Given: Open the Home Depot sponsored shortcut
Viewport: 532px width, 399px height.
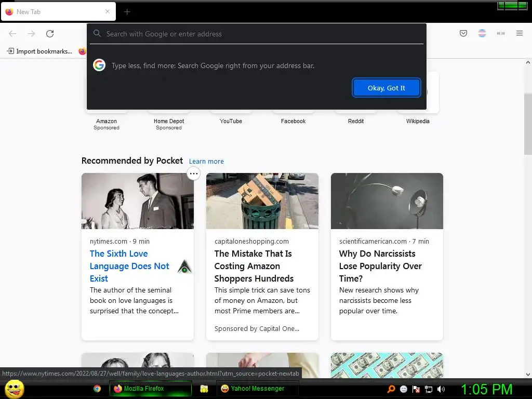Looking at the screenshot, I should click(x=169, y=124).
